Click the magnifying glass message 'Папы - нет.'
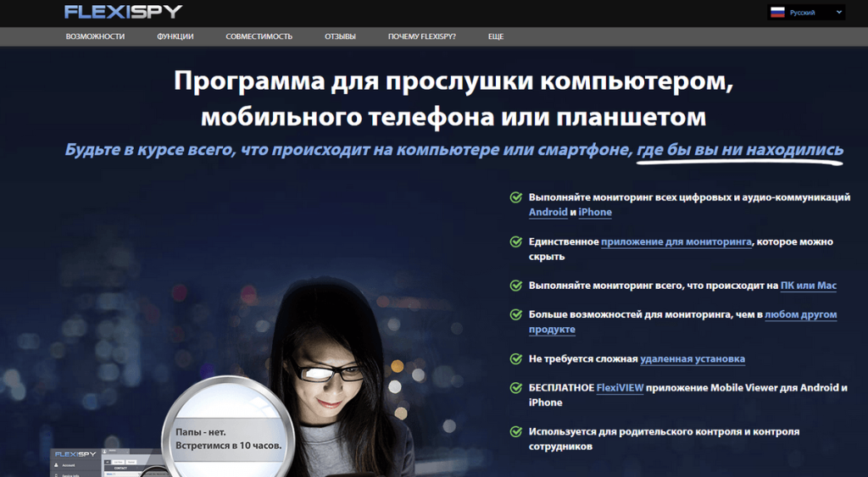The image size is (868, 477). pyautogui.click(x=200, y=431)
